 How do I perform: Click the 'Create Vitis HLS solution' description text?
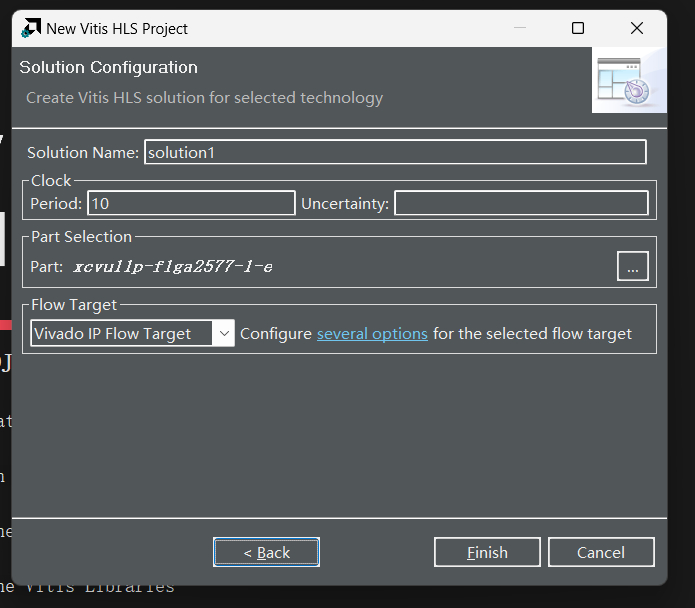coord(204,97)
